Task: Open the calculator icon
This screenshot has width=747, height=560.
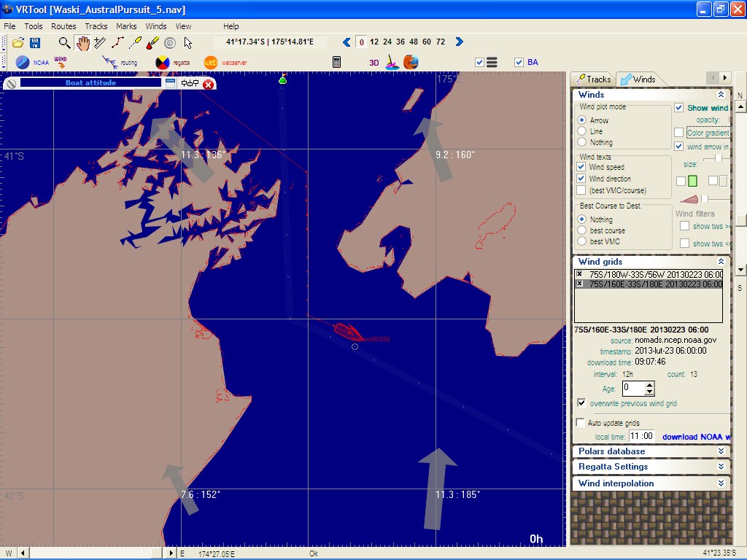Action: pos(337,63)
